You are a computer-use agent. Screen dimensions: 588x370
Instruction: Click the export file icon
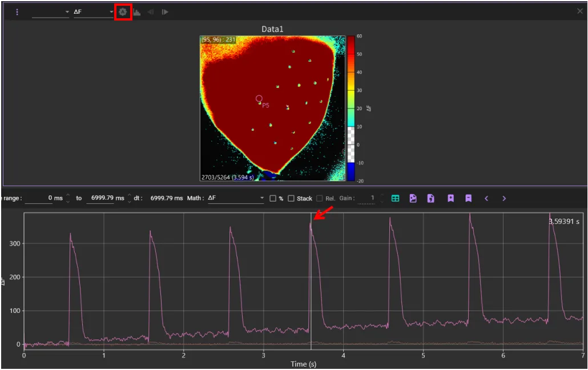[431, 199]
